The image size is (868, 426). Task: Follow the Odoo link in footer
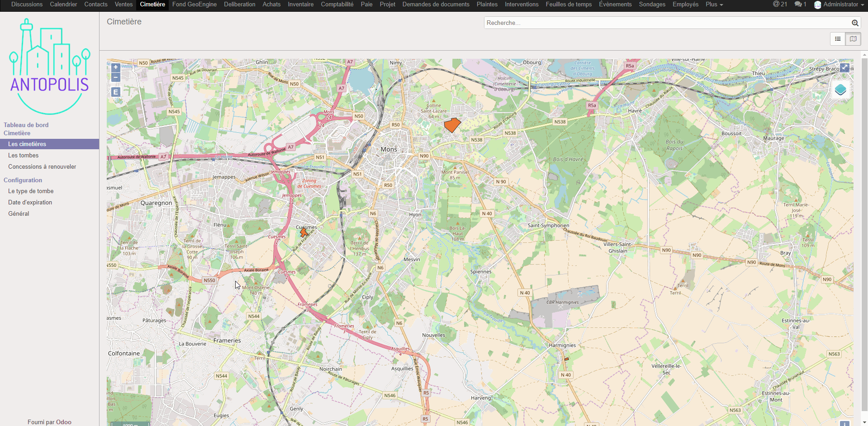tap(64, 422)
